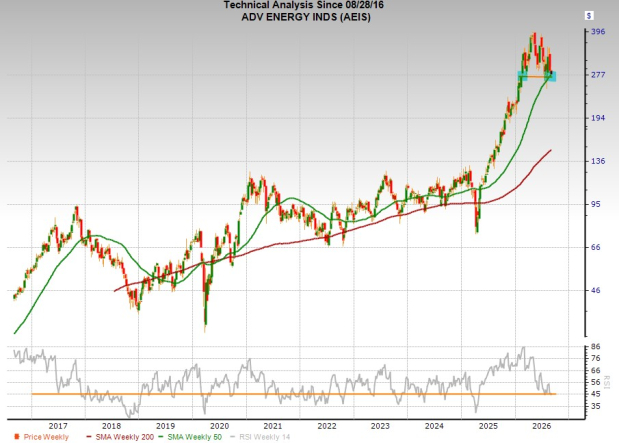Click the RSI axis value 66

tap(596, 370)
